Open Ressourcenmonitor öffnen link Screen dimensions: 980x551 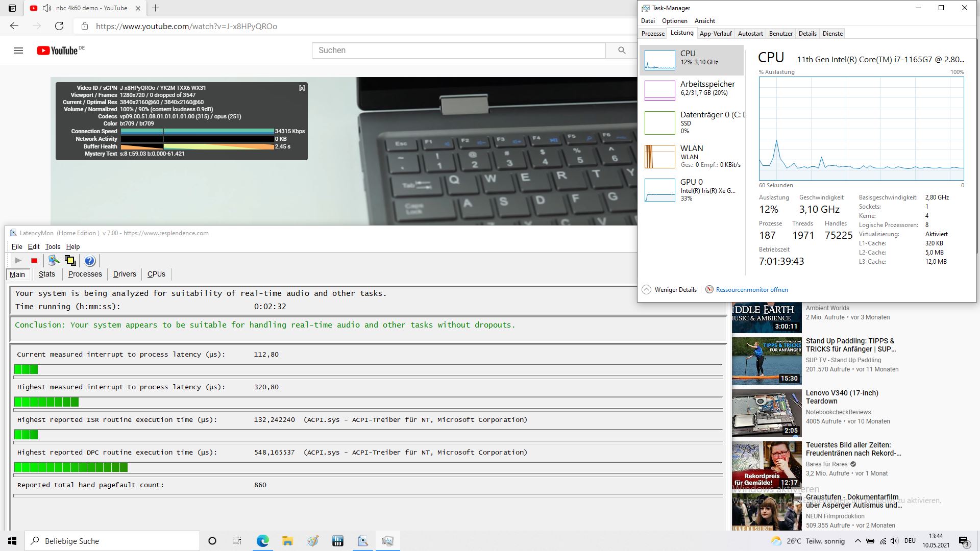tap(751, 290)
